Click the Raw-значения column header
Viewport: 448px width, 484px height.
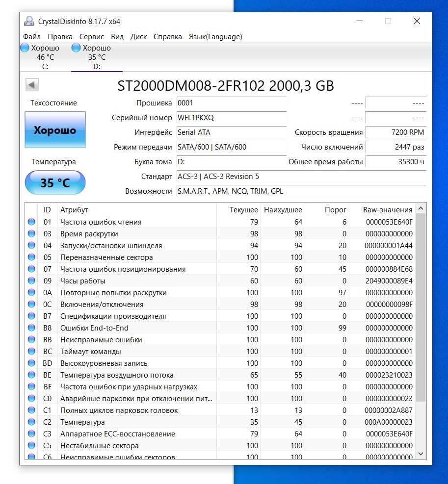pyautogui.click(x=388, y=209)
